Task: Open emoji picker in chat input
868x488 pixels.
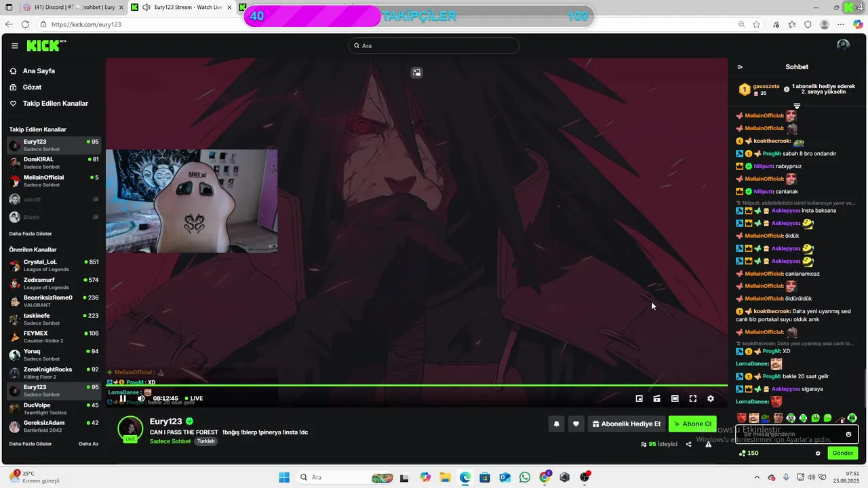Action: pyautogui.click(x=848, y=434)
